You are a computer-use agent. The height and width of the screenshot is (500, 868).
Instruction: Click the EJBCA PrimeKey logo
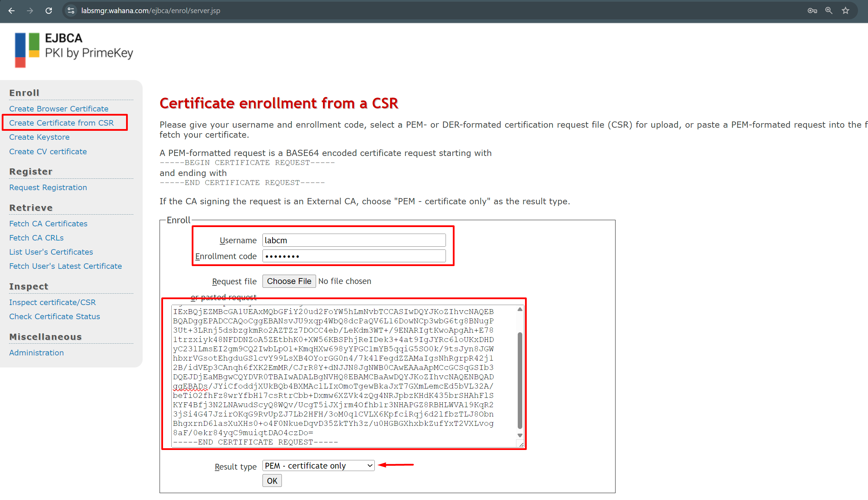(74, 50)
